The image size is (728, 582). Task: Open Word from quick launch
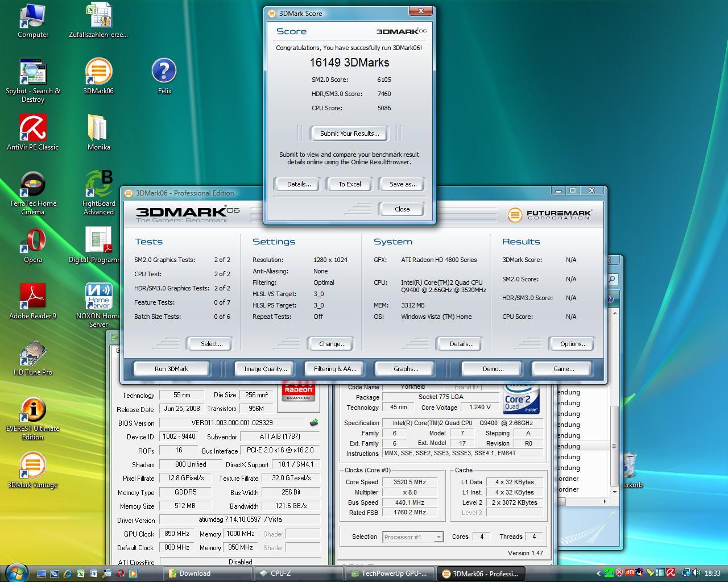(93, 573)
